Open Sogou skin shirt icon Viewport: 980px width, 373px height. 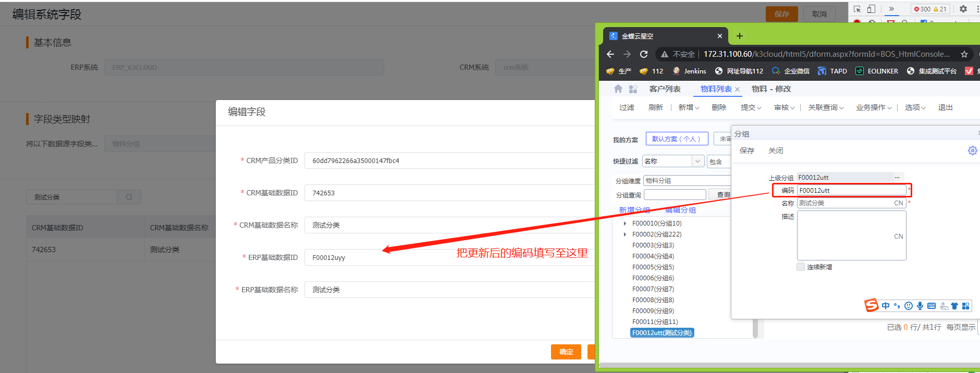954,306
